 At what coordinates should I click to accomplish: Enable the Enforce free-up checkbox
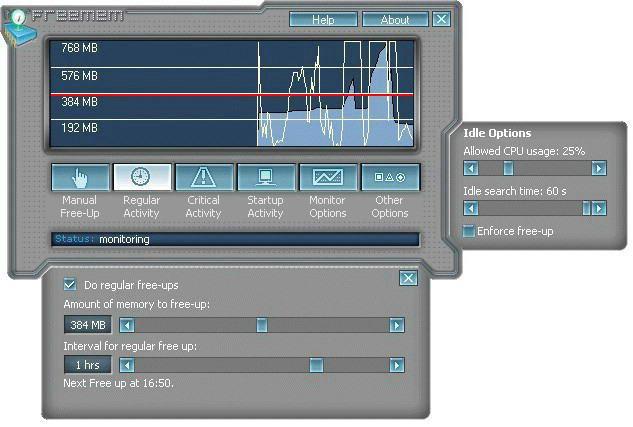468,231
